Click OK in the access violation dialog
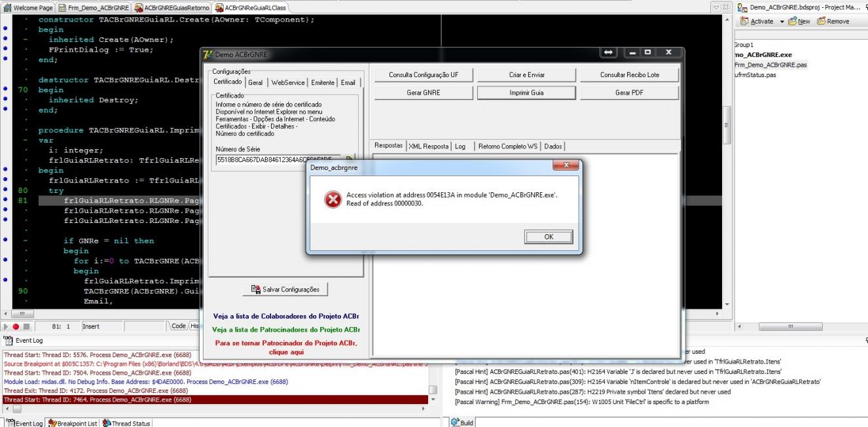This screenshot has width=868, height=427. pyautogui.click(x=549, y=237)
